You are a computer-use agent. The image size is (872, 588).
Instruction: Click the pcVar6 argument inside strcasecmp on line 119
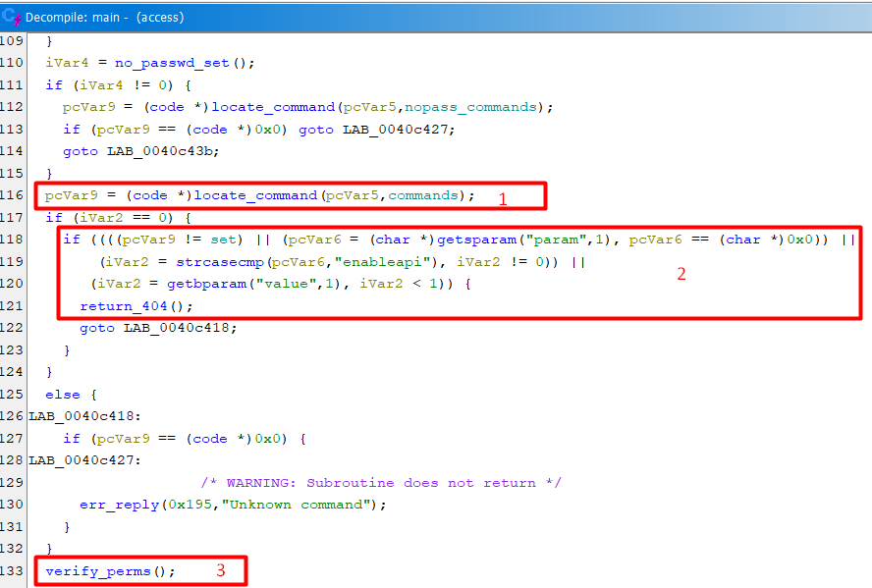click(298, 262)
